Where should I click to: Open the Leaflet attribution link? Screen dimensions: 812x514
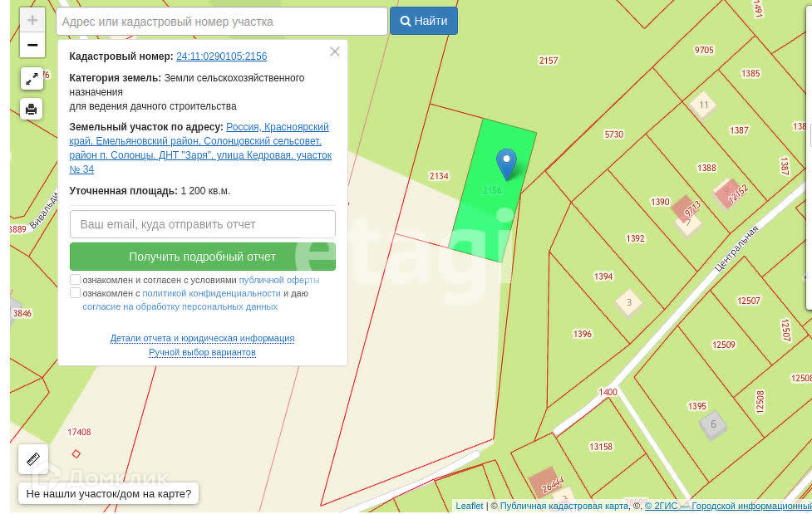[x=470, y=507]
